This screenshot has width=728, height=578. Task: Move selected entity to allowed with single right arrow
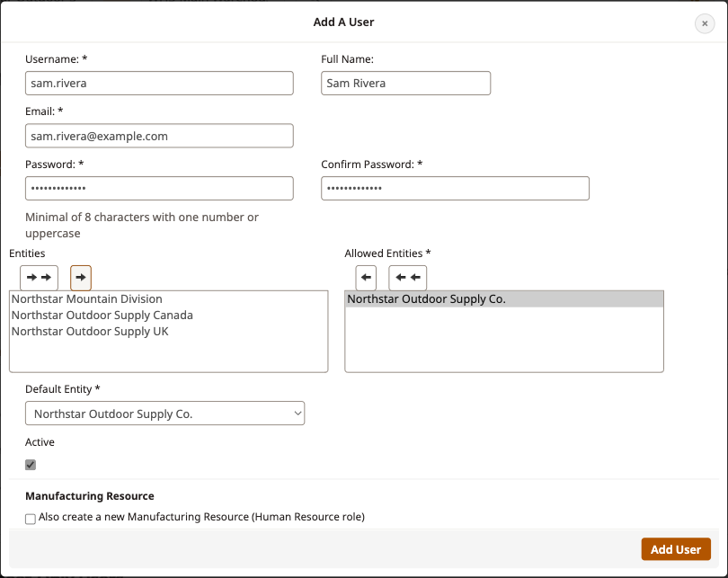[81, 278]
